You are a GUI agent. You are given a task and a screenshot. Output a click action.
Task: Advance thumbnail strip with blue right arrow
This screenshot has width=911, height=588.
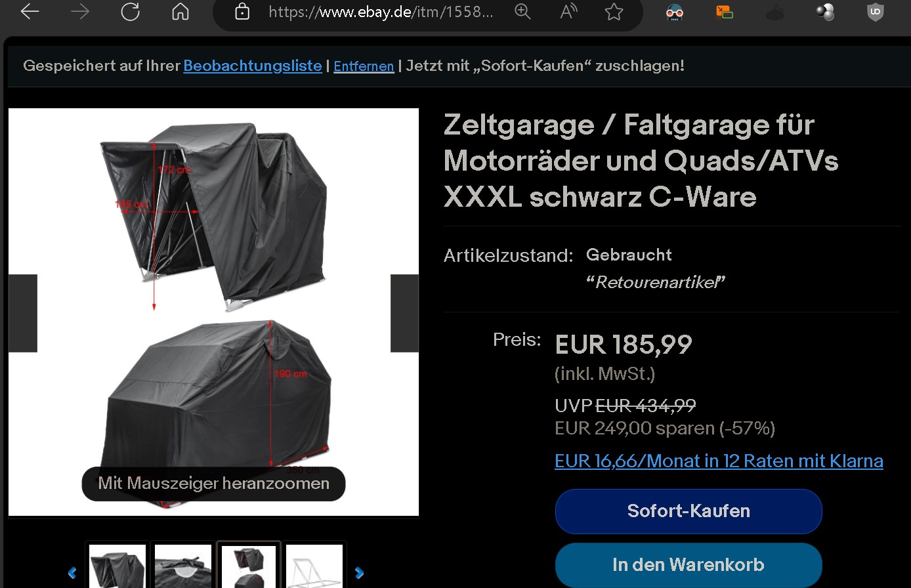tap(359, 573)
